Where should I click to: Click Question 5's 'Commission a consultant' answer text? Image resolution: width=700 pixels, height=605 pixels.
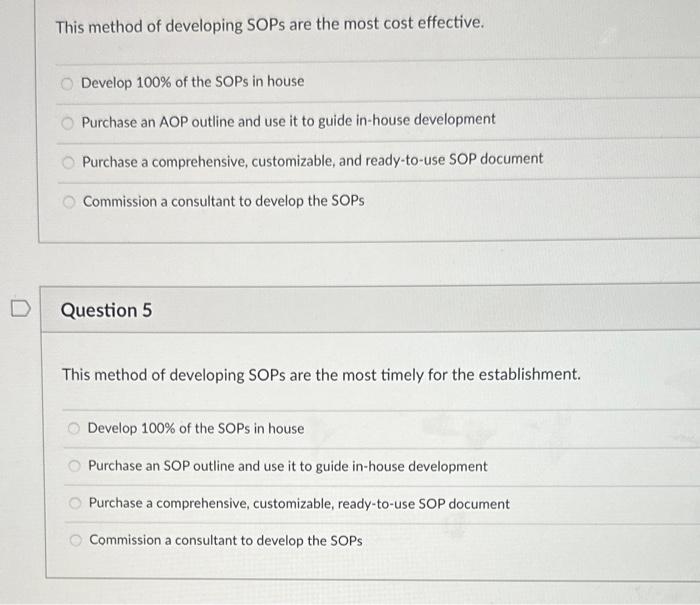(x=226, y=540)
